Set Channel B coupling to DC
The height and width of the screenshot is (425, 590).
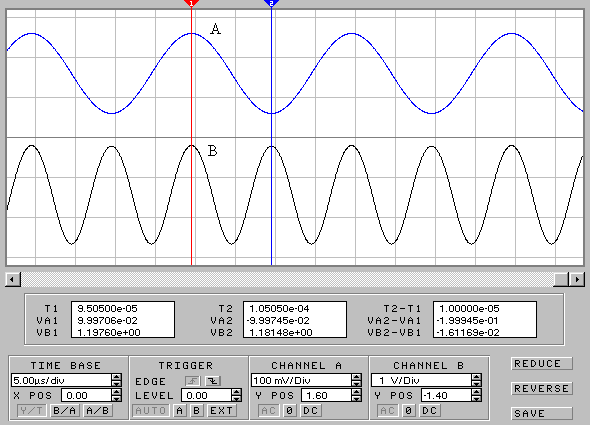click(430, 410)
